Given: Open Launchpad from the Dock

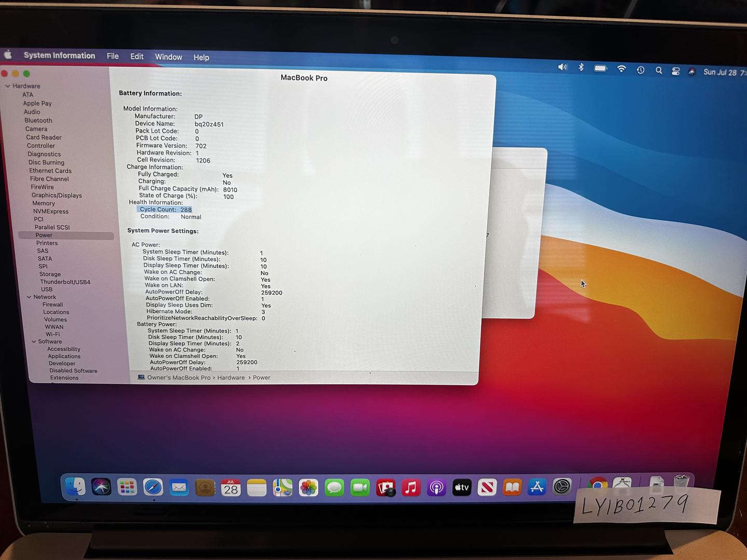Looking at the screenshot, I should 127,487.
